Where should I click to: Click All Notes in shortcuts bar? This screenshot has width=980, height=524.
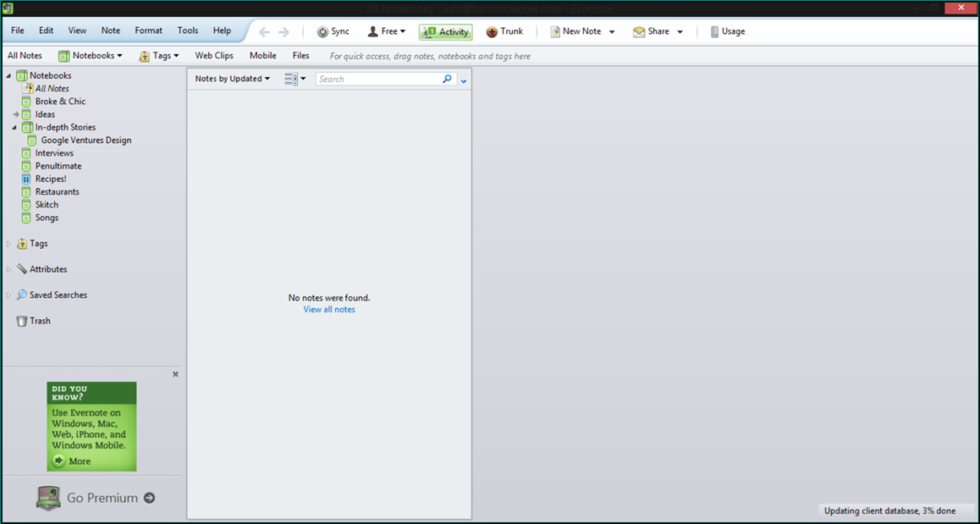tap(25, 56)
